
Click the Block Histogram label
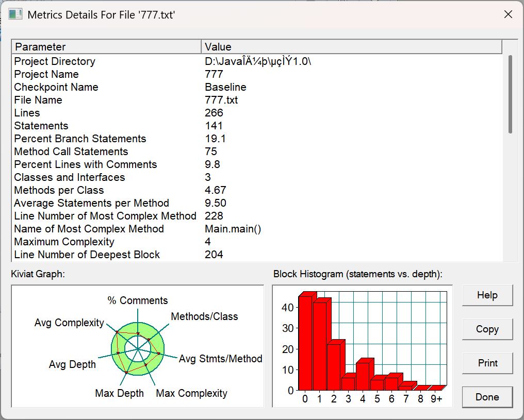pyautogui.click(x=357, y=274)
